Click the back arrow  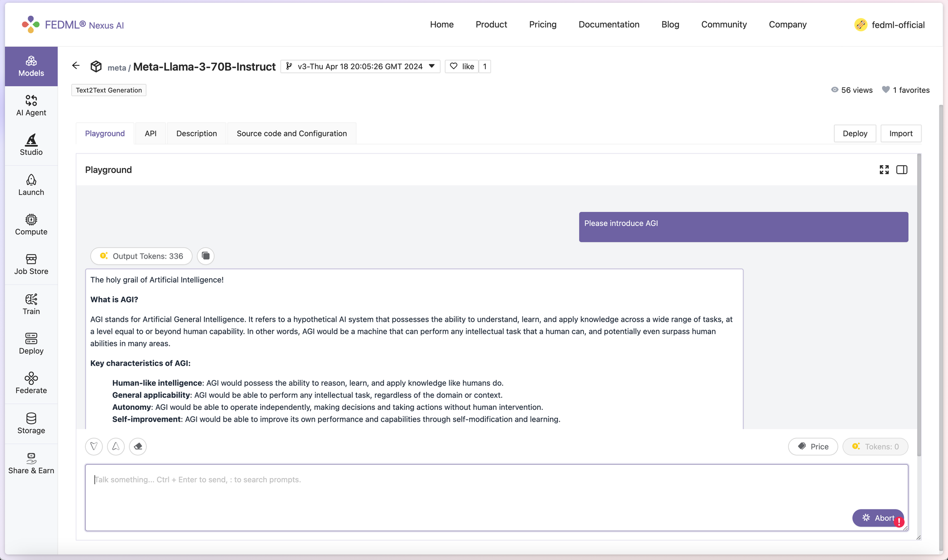[x=76, y=66]
